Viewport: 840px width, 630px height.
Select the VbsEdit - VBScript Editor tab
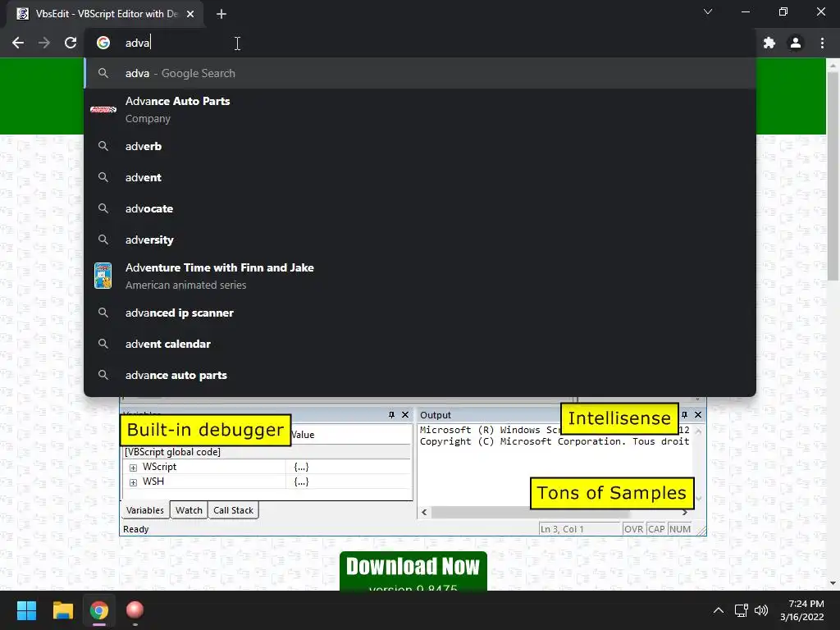click(x=105, y=14)
